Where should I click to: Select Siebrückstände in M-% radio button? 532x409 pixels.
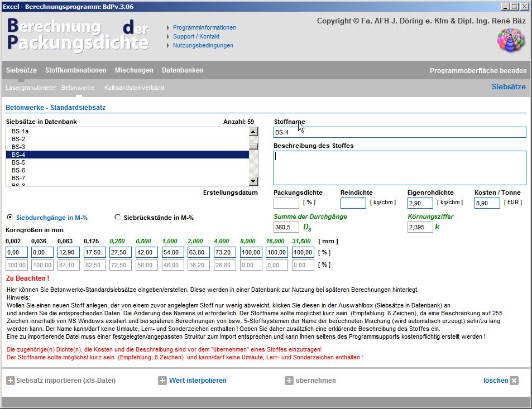coord(117,217)
